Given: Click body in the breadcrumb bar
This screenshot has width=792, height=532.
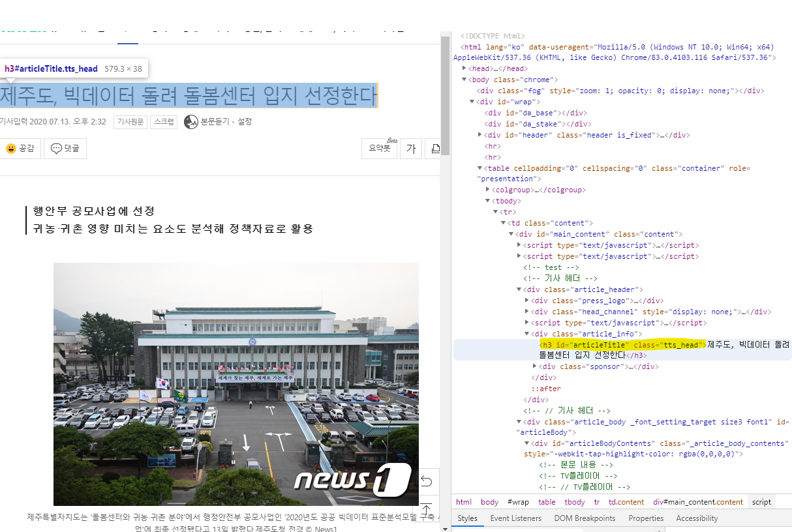Looking at the screenshot, I should click(489, 502).
